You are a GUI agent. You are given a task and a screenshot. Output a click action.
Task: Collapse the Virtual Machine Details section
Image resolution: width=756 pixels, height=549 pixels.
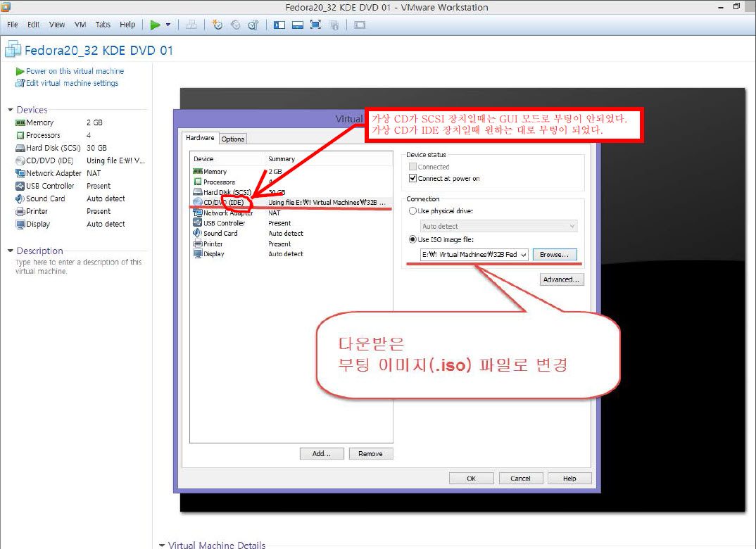pos(161,545)
